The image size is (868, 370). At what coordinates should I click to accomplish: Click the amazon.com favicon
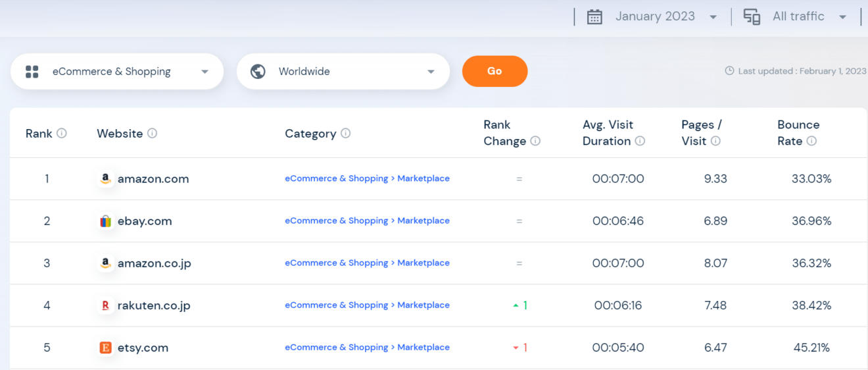coord(105,179)
